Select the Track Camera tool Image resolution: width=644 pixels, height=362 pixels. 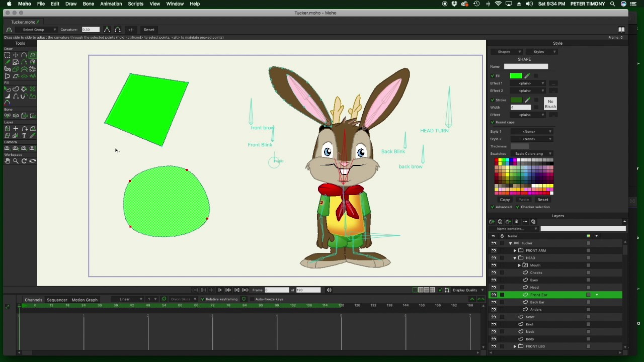[7, 148]
